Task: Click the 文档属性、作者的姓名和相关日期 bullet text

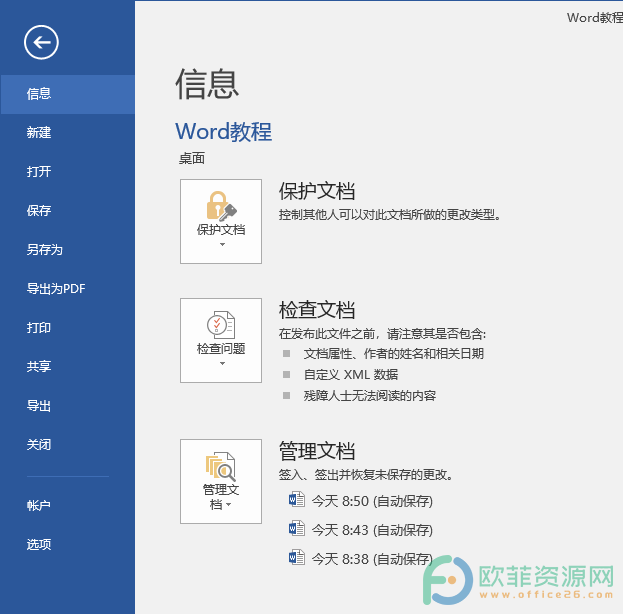Action: coord(394,353)
